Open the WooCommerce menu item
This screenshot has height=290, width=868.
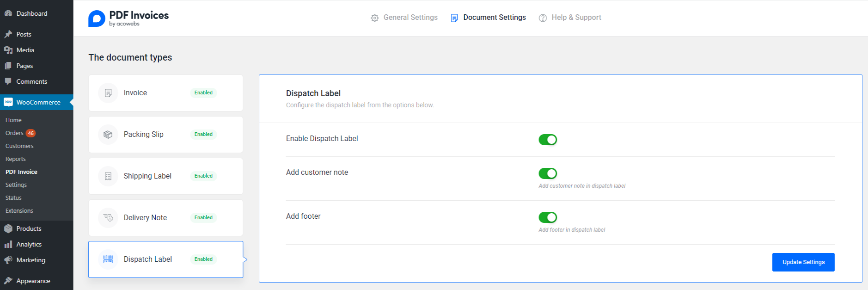37,102
